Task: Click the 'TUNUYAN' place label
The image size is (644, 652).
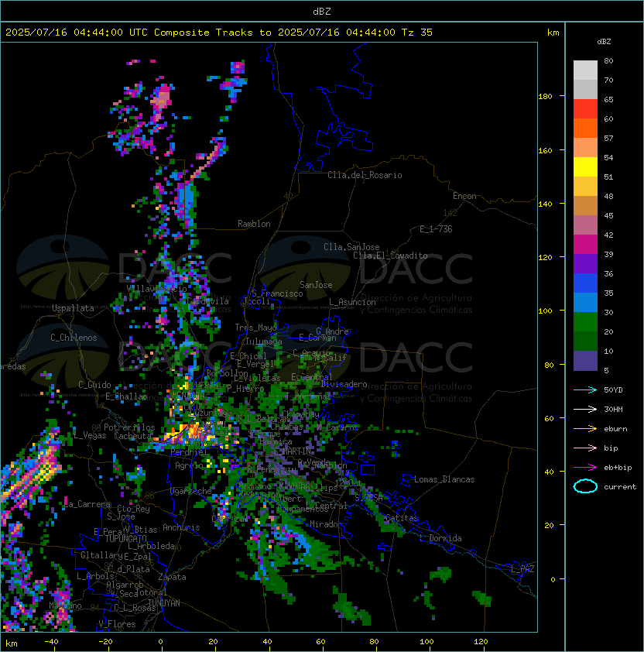Action: tap(164, 603)
